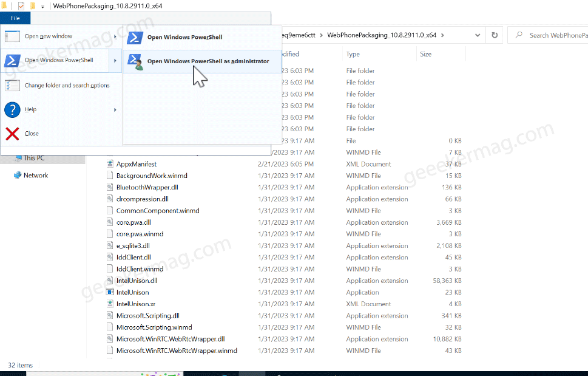The width and height of the screenshot is (588, 376).
Task: Select the Microsoft.WinRTC.WebRtcWrapper.winmd file name
Action: tap(177, 350)
